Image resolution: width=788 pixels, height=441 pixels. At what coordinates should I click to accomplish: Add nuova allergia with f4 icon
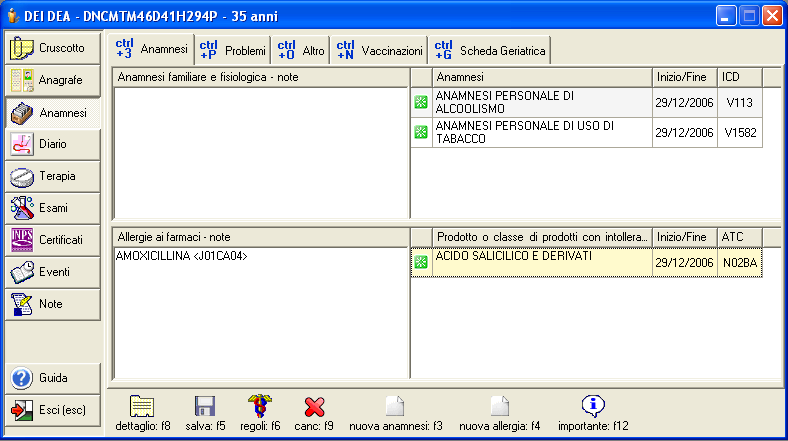click(x=500, y=405)
